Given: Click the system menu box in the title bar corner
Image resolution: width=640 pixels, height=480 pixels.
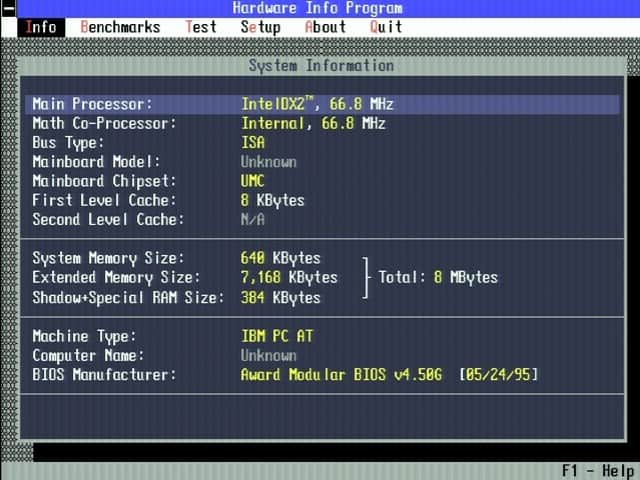Looking at the screenshot, I should point(9,8).
